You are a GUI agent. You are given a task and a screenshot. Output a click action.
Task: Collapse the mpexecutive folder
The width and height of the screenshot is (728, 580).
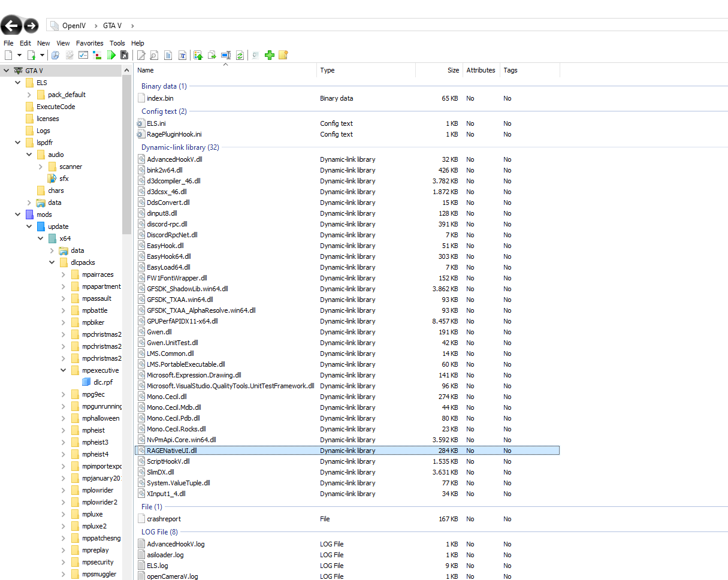[x=64, y=370]
